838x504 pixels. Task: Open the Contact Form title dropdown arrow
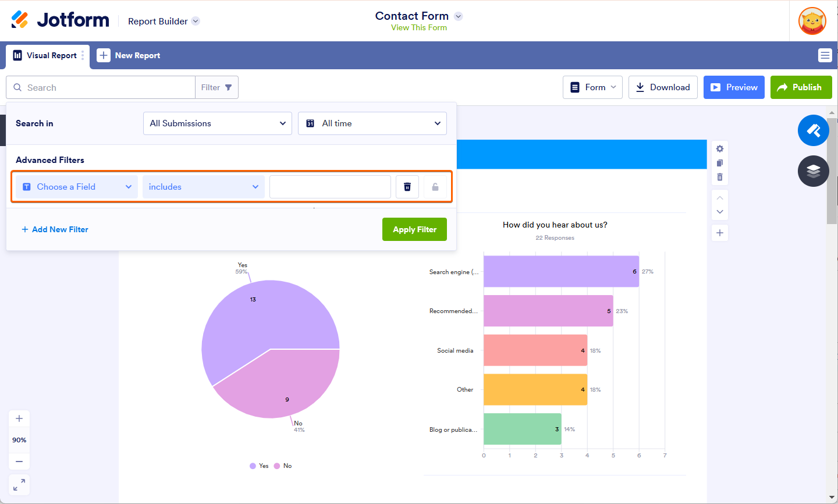point(459,16)
